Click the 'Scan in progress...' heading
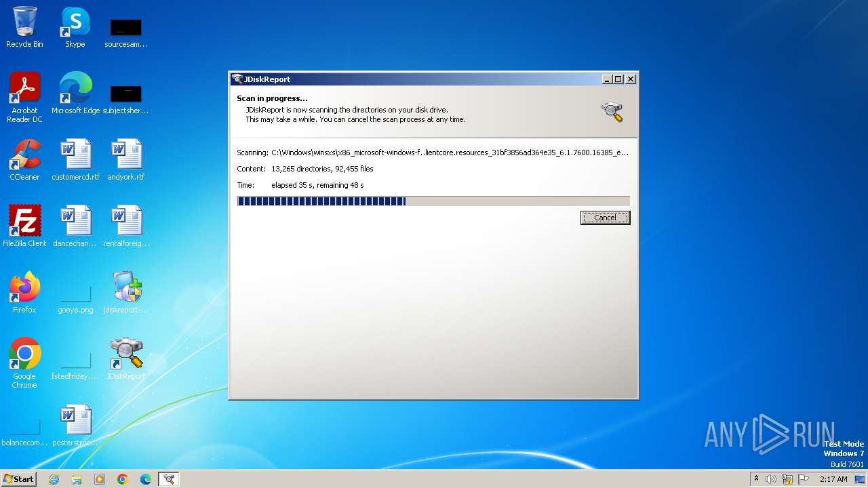Image resolution: width=868 pixels, height=488 pixels. (x=272, y=98)
